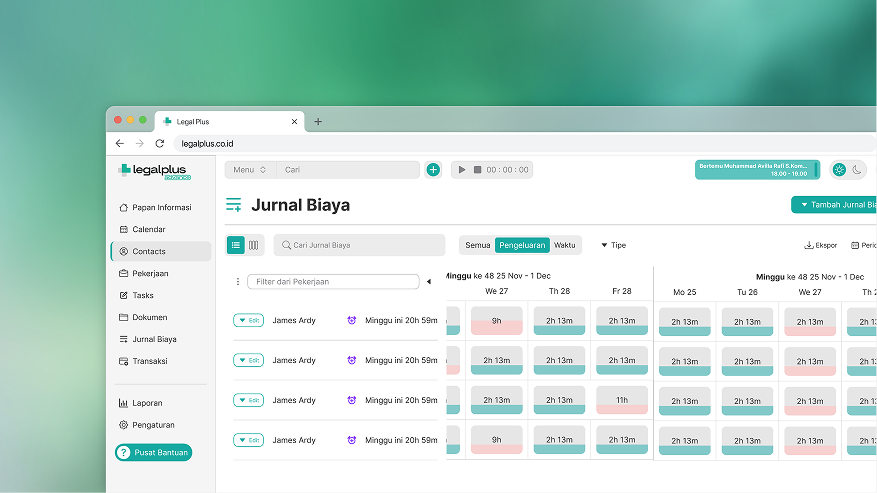Image resolution: width=877 pixels, height=493 pixels.
Task: Switch to column view layout
Action: coord(254,245)
